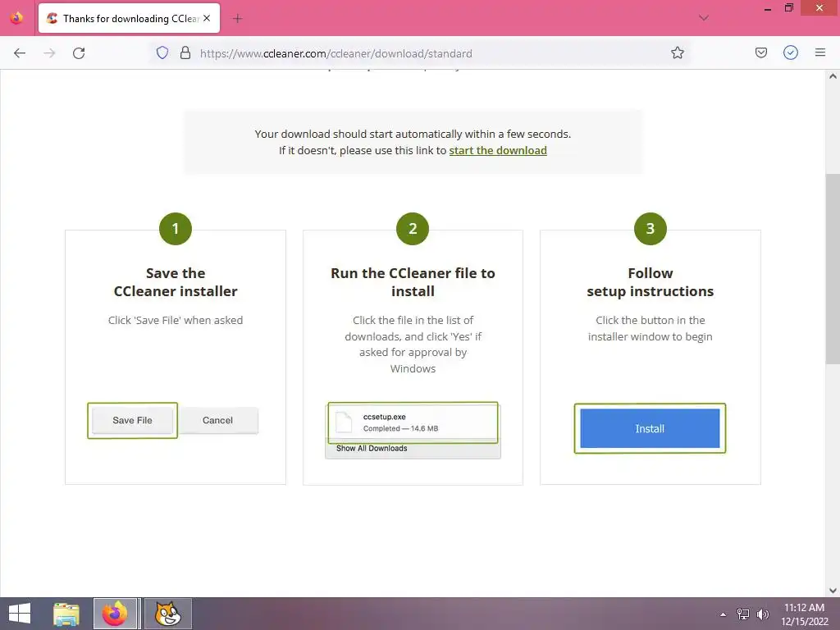The width and height of the screenshot is (840, 630).
Task: Select the 'Thanks for downloading CCleaner' tab
Action: click(x=129, y=18)
